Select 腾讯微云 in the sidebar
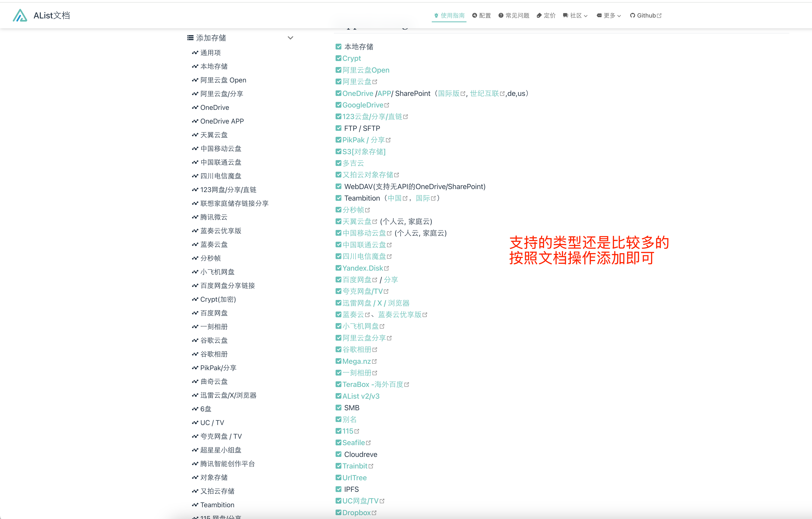812x519 pixels. [214, 217]
